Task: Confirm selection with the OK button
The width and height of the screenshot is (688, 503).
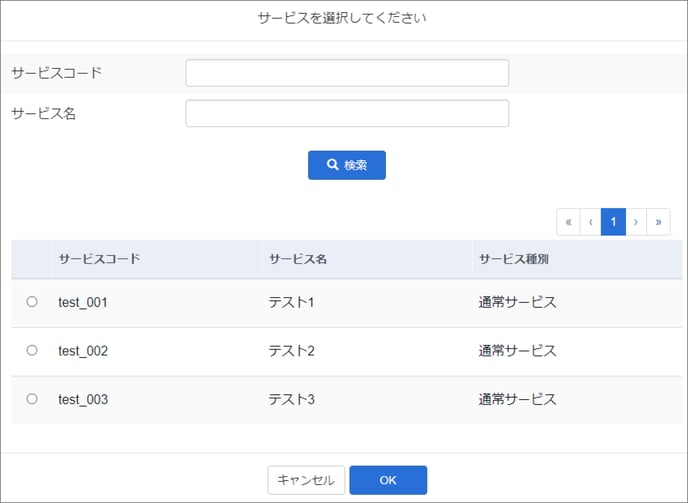Action: click(388, 480)
